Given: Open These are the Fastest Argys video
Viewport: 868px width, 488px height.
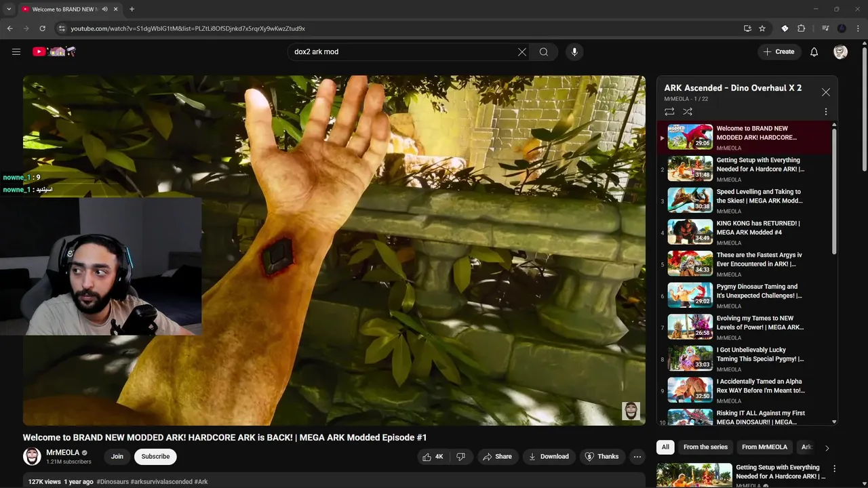Looking at the screenshot, I should 744,264.
